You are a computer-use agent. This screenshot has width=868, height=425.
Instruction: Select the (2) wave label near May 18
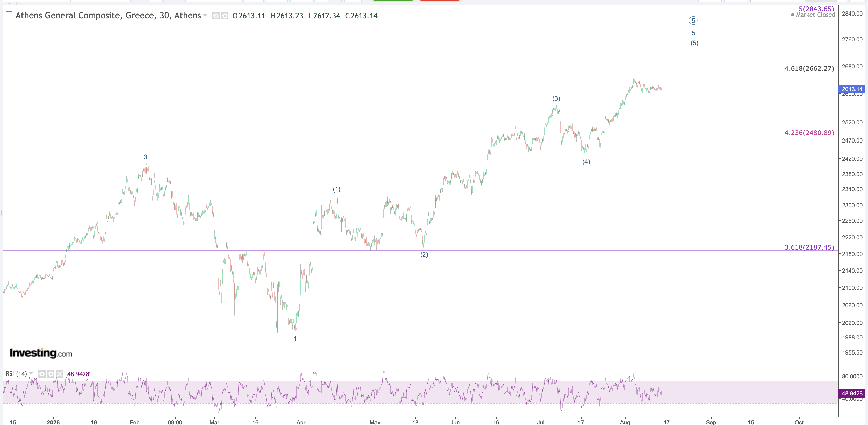click(x=424, y=254)
